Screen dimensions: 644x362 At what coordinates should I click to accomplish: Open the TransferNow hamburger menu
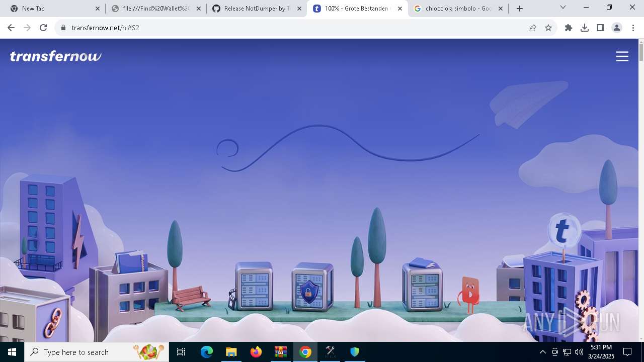(x=622, y=56)
